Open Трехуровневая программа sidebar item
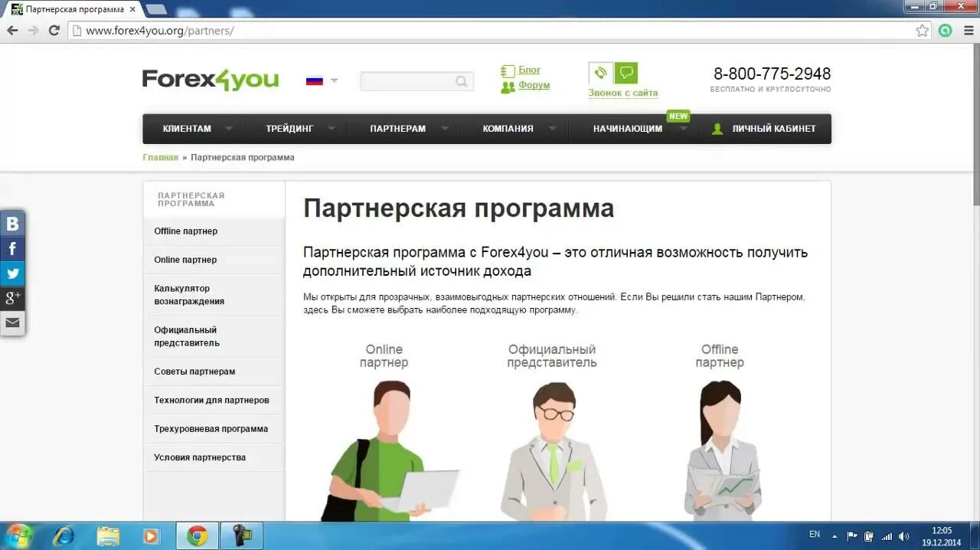This screenshot has height=550, width=980. click(214, 429)
